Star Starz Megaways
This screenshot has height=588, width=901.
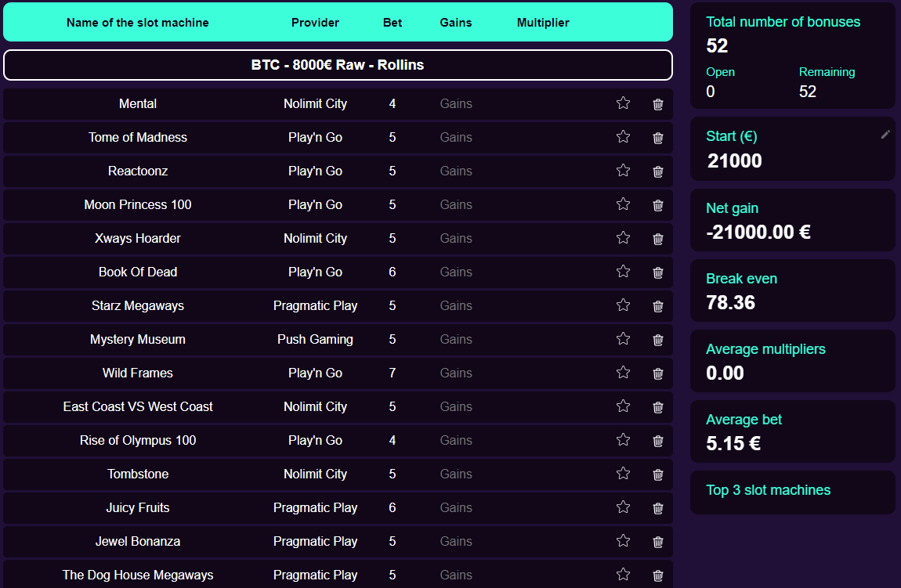624,305
